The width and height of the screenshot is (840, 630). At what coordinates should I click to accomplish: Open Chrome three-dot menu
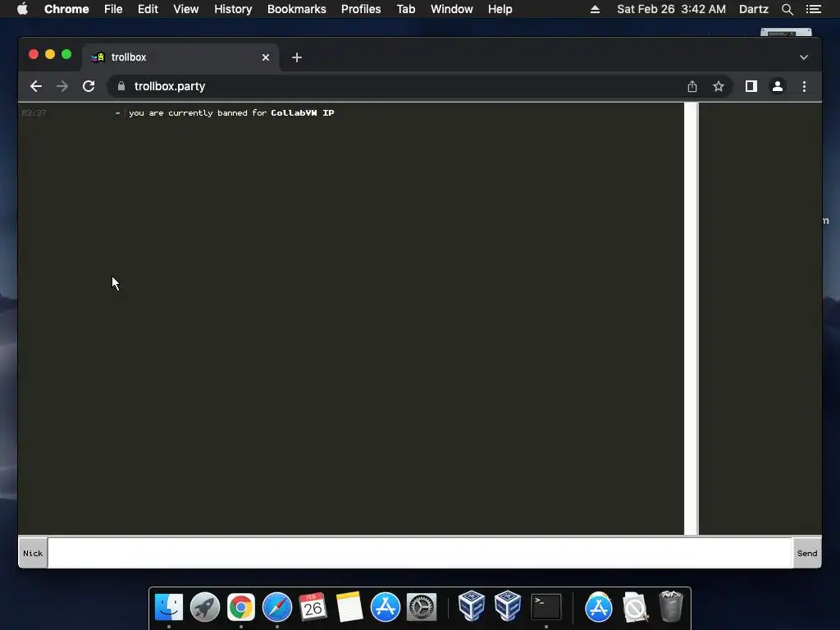[804, 86]
